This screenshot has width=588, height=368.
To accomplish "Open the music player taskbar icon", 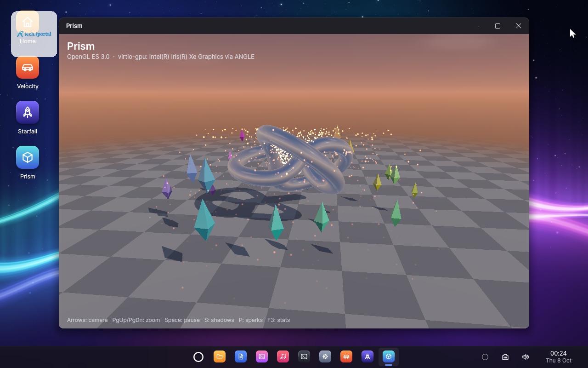I will 283,356.
